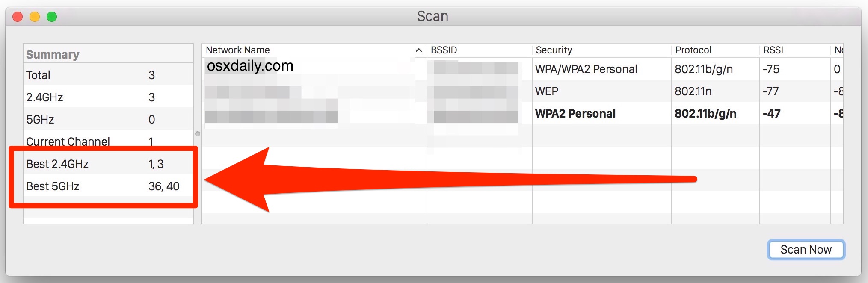868x283 pixels.
Task: Sort by Protocol column header
Action: 693,50
